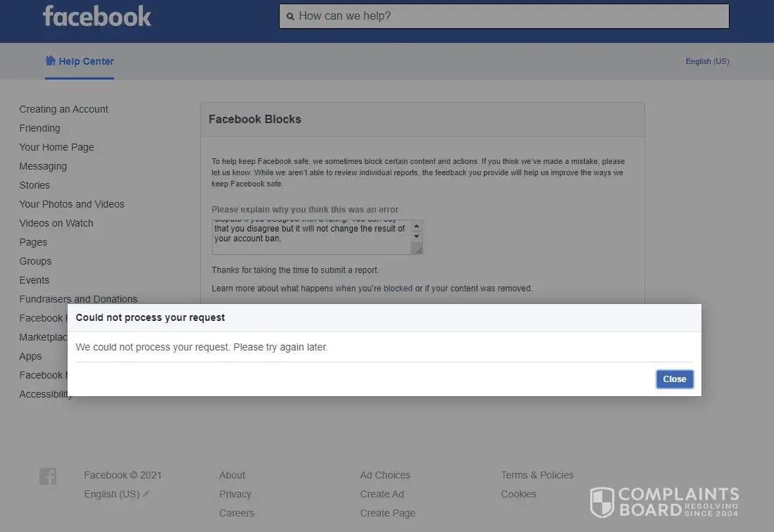The width and height of the screenshot is (774, 532).
Task: Click the search magnifier icon
Action: coord(290,16)
